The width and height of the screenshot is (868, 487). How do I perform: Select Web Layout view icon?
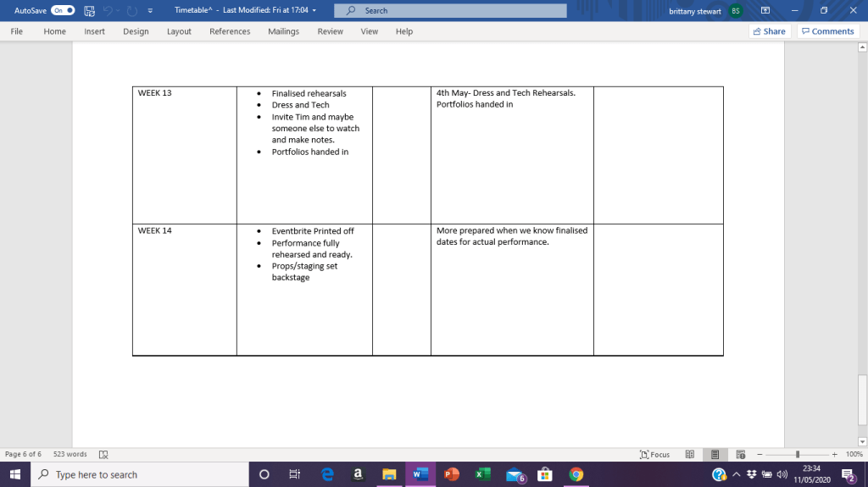point(741,454)
